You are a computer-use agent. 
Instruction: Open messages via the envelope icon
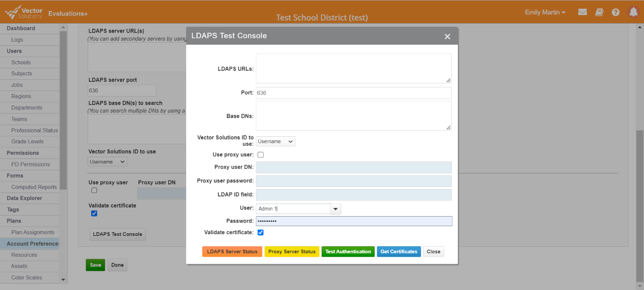tap(582, 12)
